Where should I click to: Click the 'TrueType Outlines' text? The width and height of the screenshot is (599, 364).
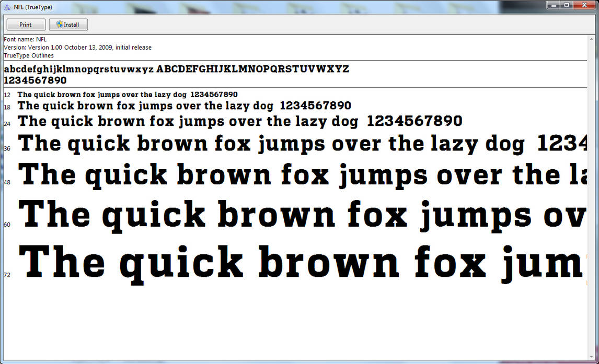29,56
